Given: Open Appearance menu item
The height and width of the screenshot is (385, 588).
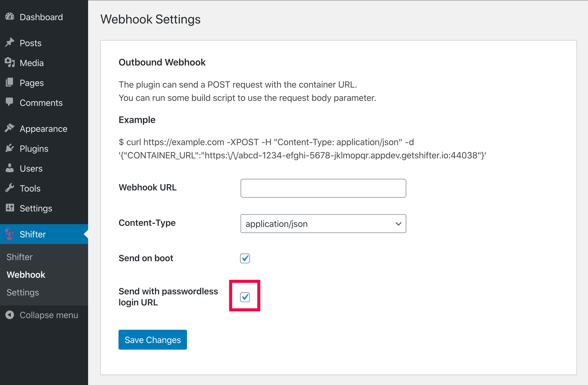Looking at the screenshot, I should pyautogui.click(x=44, y=129).
